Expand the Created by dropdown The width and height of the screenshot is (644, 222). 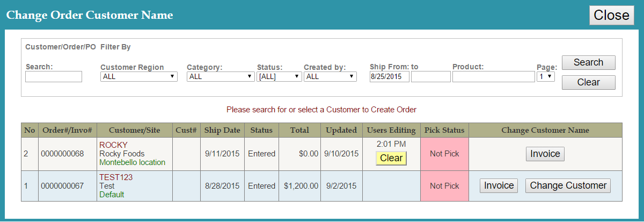point(330,77)
